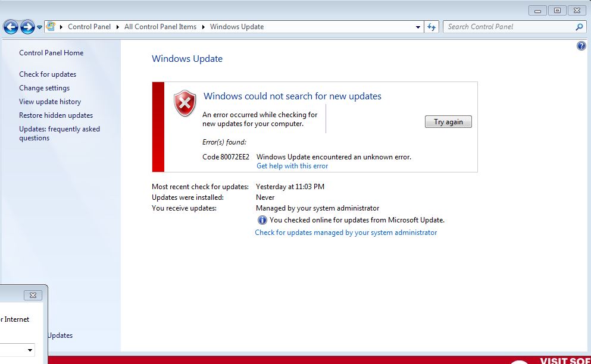Screen dimensions: 591x364
Task: Refresh the page with the refresh button
Action: (x=431, y=27)
